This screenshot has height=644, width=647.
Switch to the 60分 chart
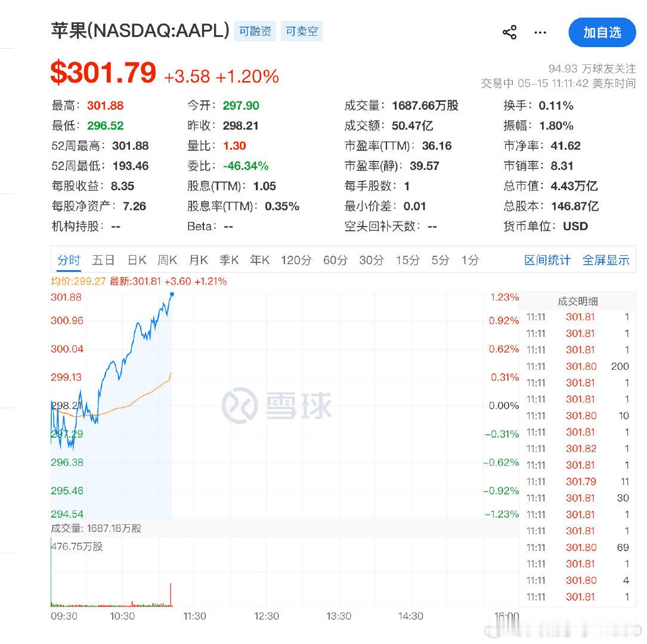click(x=335, y=260)
